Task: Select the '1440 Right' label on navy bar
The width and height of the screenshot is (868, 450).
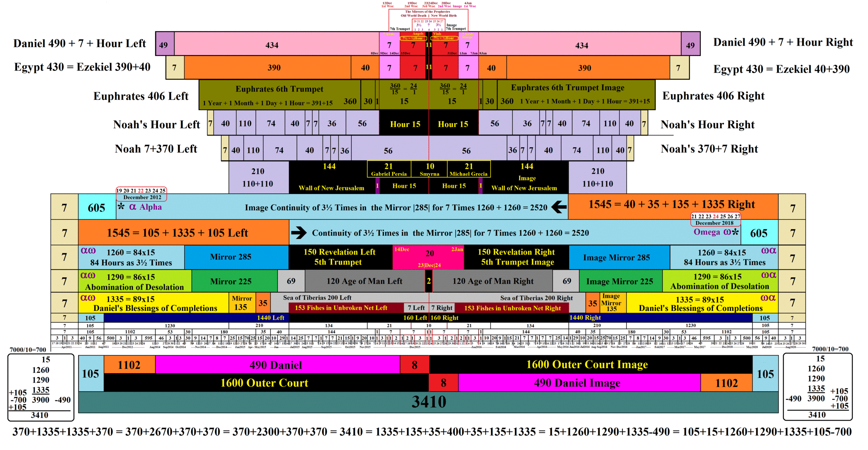Action: click(585, 317)
